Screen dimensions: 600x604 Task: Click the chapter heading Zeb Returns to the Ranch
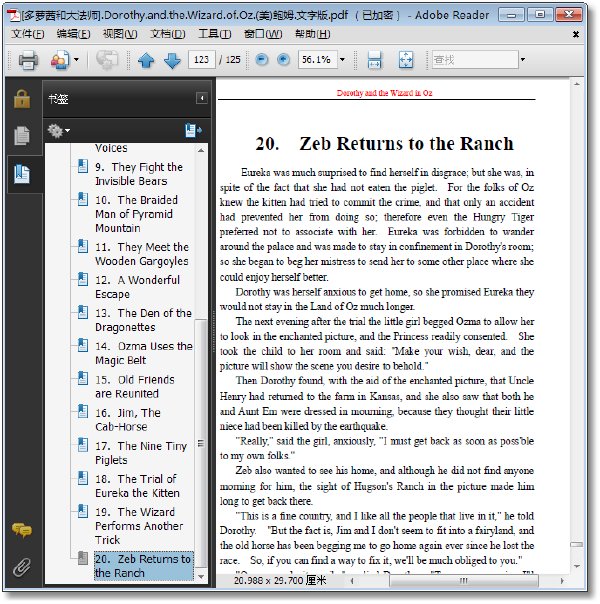coord(406,144)
